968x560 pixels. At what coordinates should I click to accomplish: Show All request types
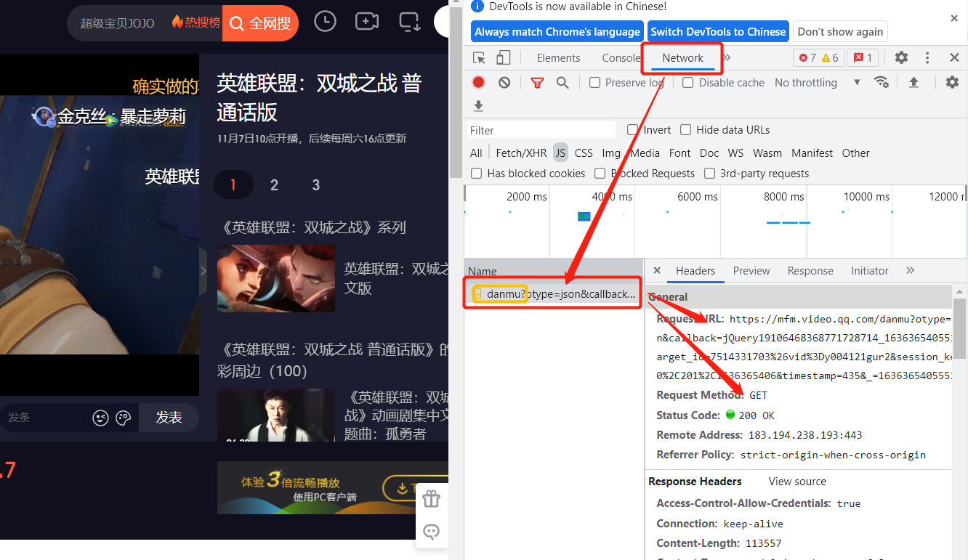[476, 153]
